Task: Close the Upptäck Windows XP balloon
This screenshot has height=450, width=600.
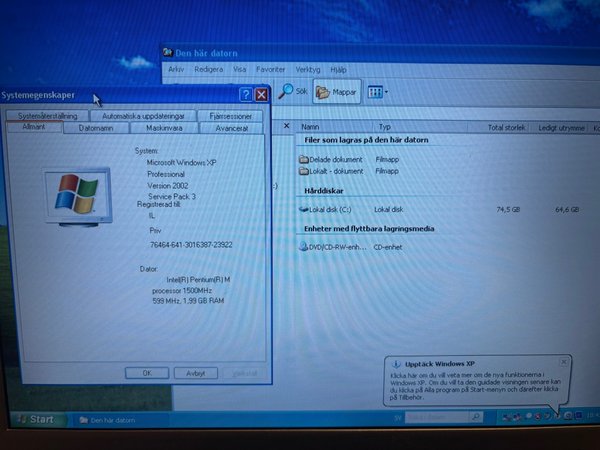Action: (x=565, y=360)
